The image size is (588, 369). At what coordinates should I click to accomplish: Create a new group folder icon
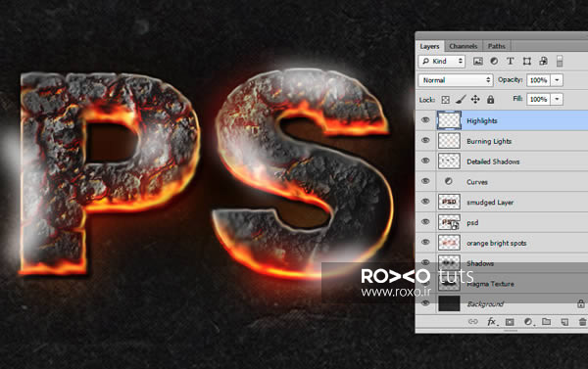547,321
